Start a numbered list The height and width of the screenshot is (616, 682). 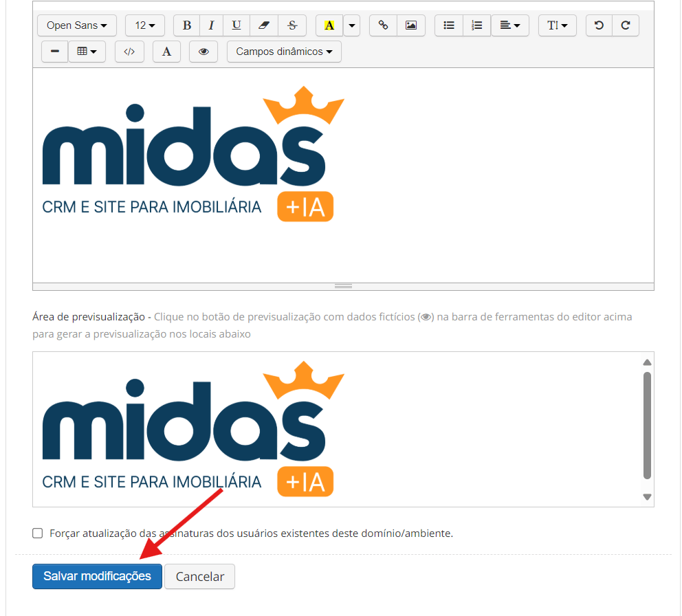pos(476,25)
